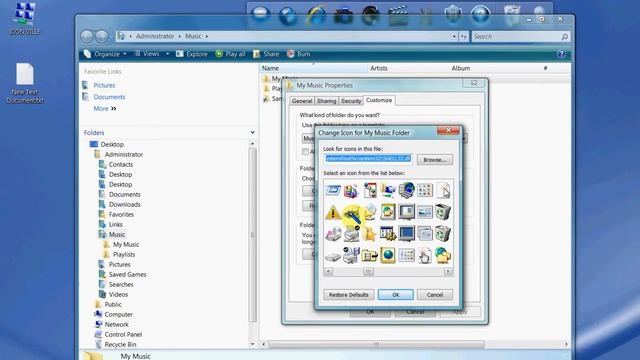Expand the address bar history dropdown
640x360 pixels.
454,37
